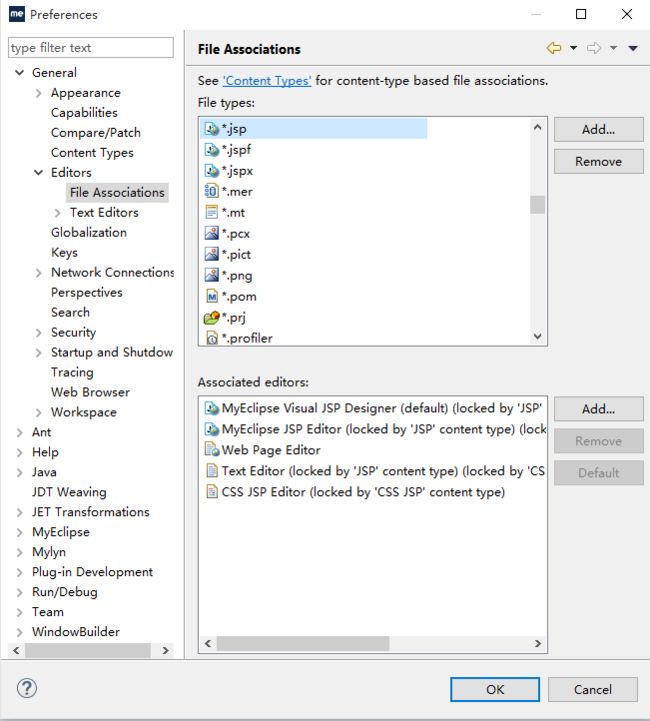
Task: Expand the Text Editors tree node
Action: click(x=57, y=212)
